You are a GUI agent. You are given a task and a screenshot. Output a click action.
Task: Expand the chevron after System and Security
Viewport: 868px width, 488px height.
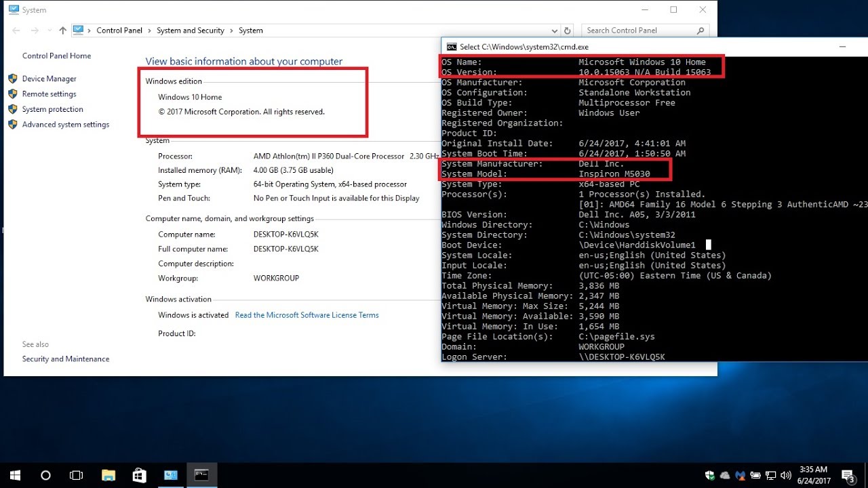(231, 30)
